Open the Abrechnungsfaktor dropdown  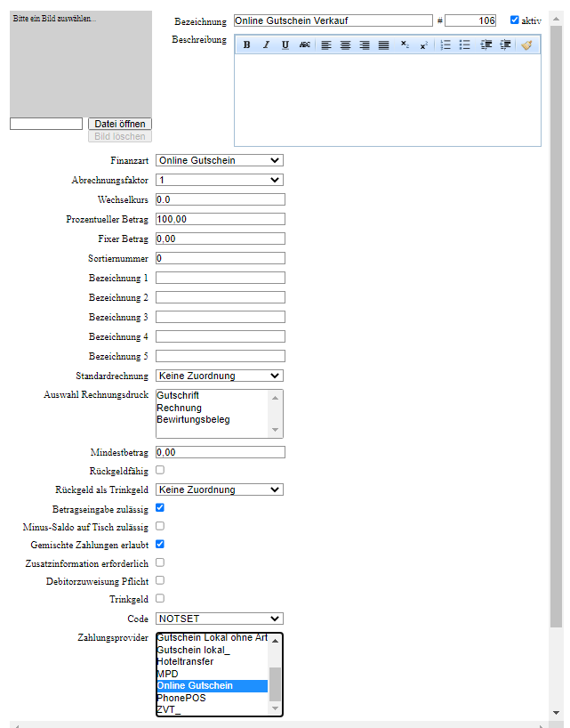coord(220,180)
